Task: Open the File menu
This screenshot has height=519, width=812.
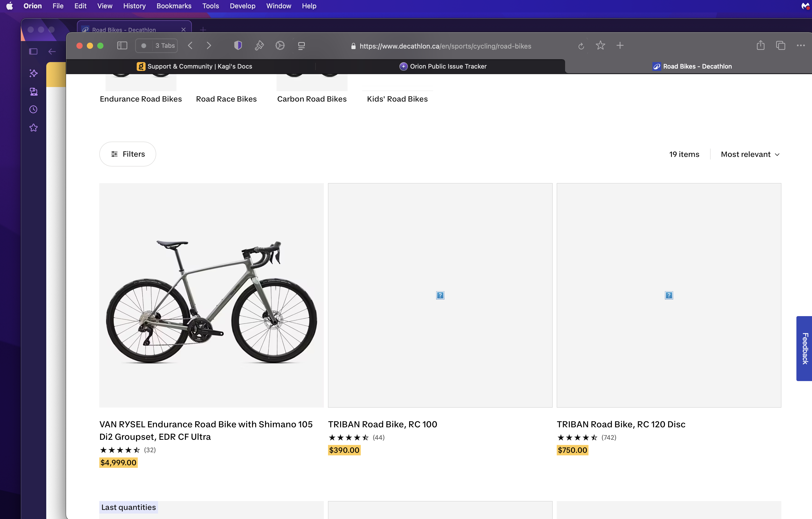Action: pyautogui.click(x=58, y=6)
